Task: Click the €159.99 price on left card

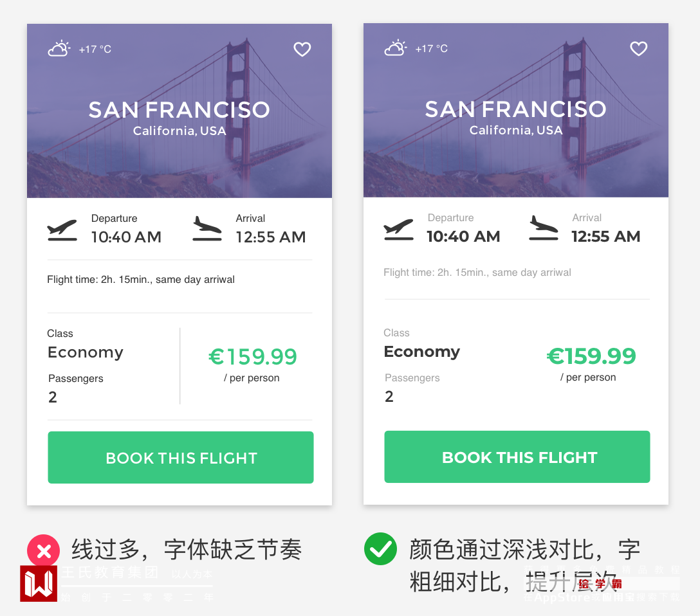Action: click(253, 356)
